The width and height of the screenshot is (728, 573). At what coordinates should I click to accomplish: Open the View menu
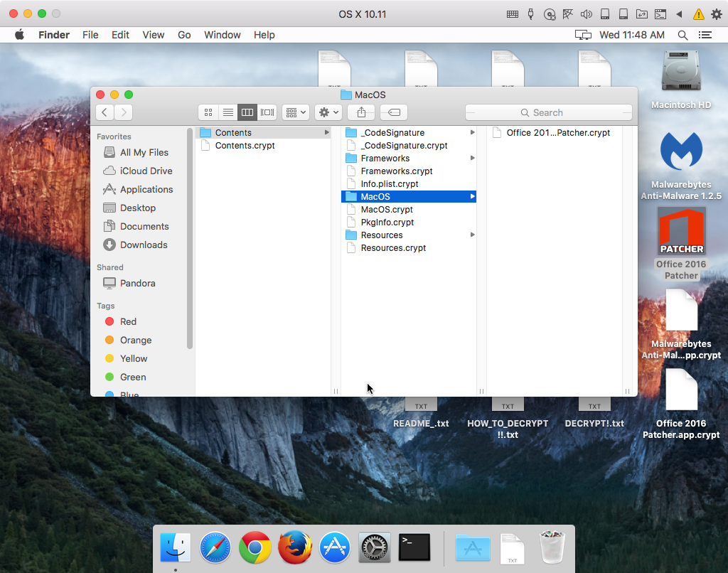[154, 35]
